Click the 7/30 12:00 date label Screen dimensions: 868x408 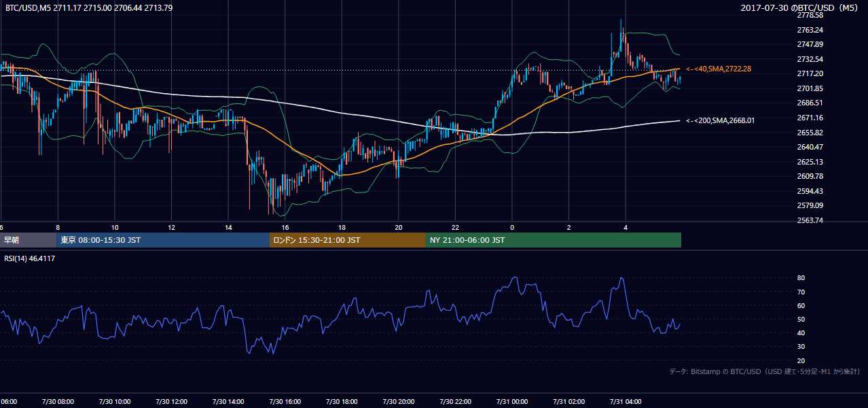pyautogui.click(x=171, y=402)
